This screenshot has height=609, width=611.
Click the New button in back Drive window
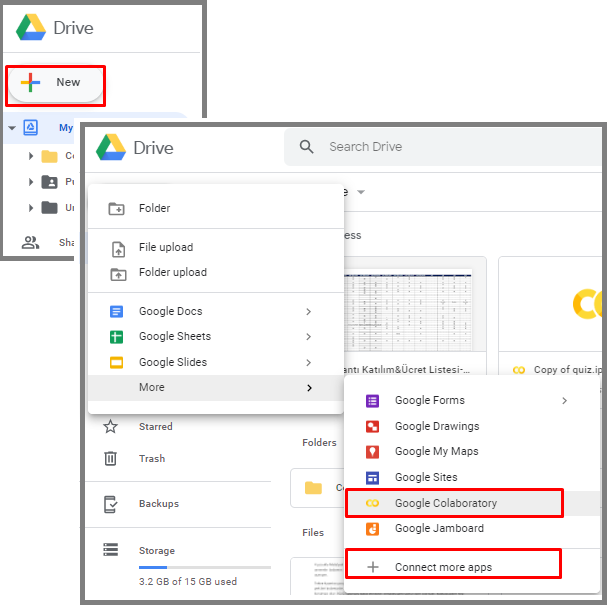click(x=55, y=85)
